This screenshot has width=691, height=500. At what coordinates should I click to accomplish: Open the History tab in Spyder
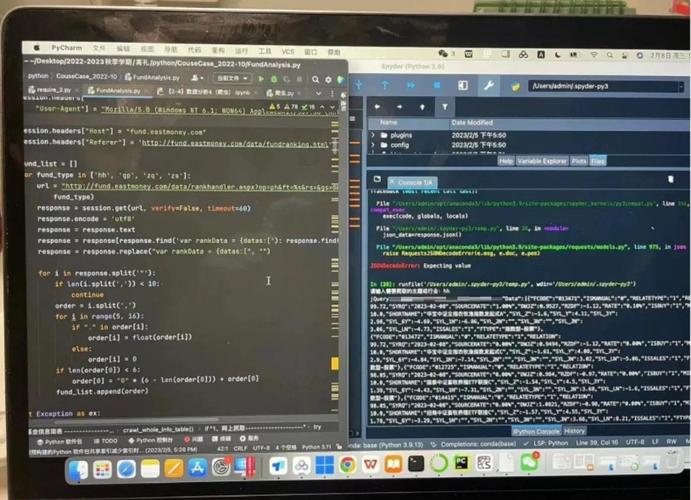574,431
